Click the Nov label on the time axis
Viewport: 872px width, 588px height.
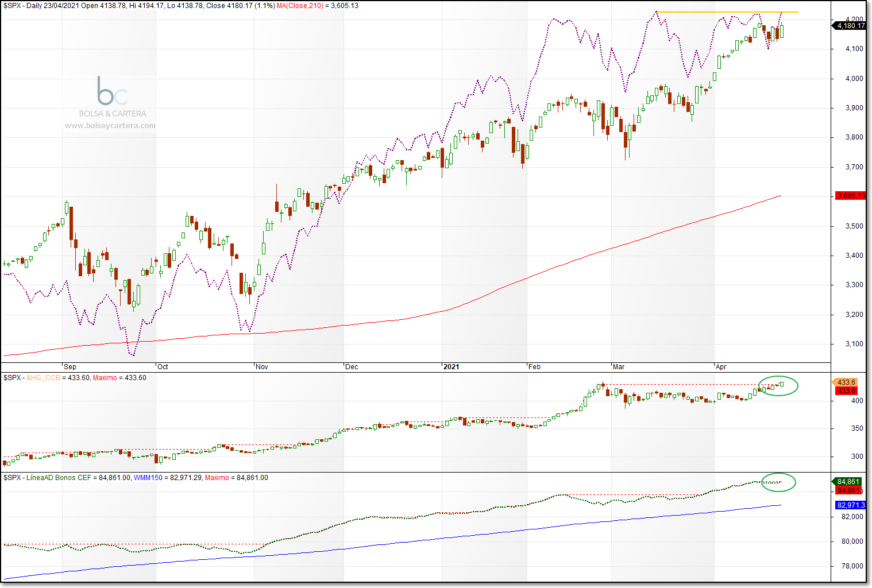tap(261, 367)
